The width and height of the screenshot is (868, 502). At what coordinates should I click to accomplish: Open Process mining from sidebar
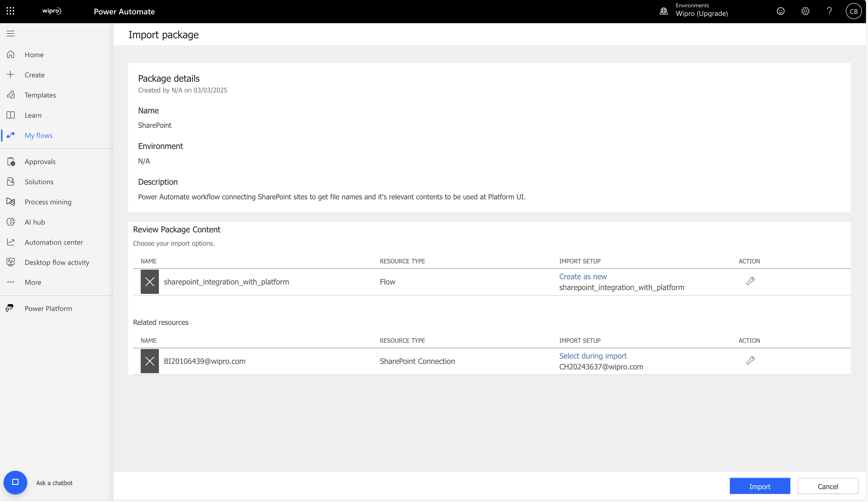48,202
